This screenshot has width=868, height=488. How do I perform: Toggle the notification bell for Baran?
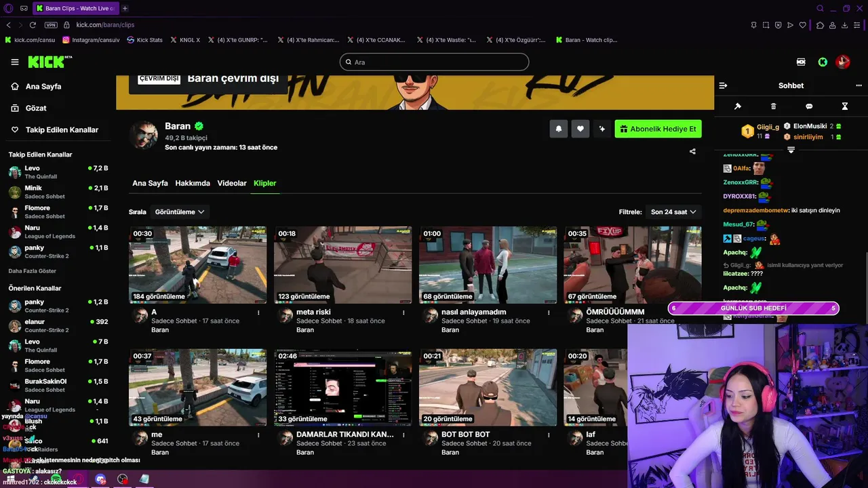559,129
